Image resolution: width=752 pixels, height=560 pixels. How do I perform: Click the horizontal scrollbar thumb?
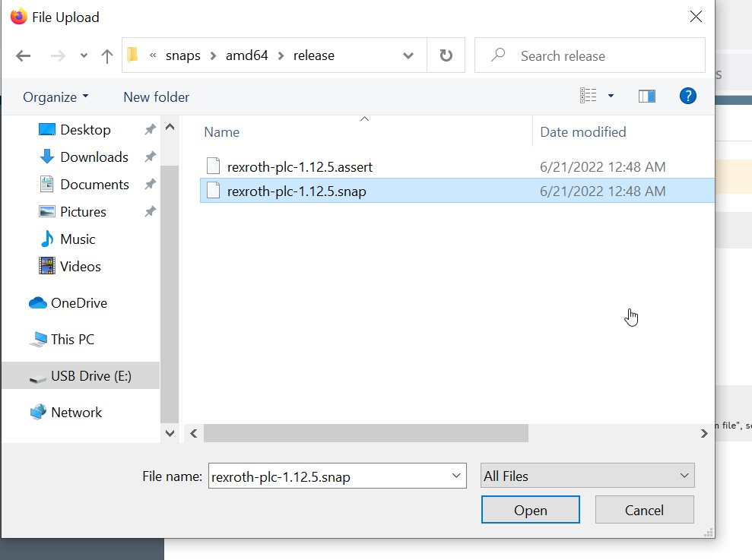point(366,433)
